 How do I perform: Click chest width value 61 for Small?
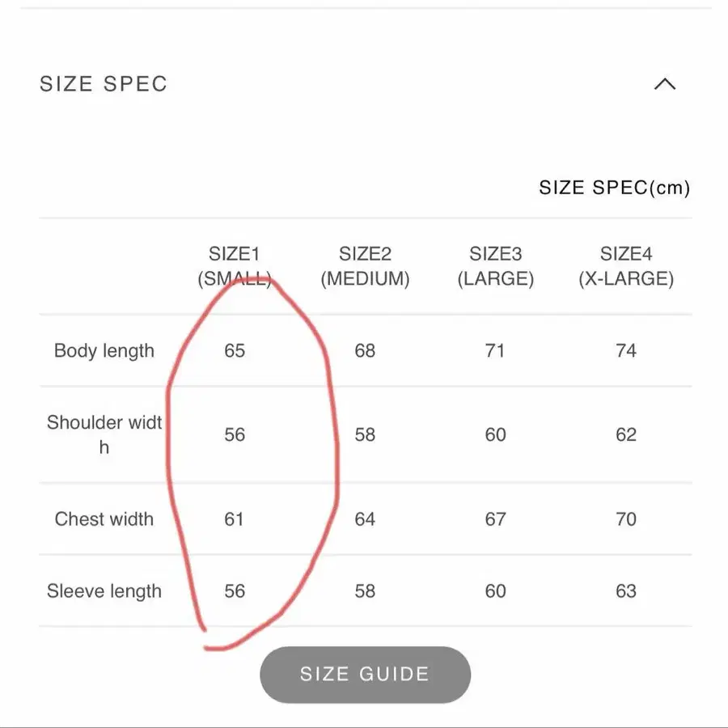click(235, 519)
